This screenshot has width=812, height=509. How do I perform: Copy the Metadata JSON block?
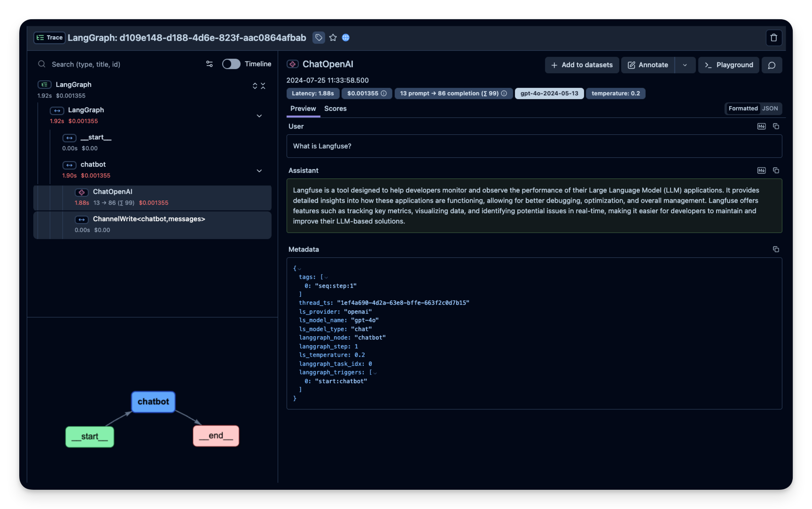pos(776,249)
